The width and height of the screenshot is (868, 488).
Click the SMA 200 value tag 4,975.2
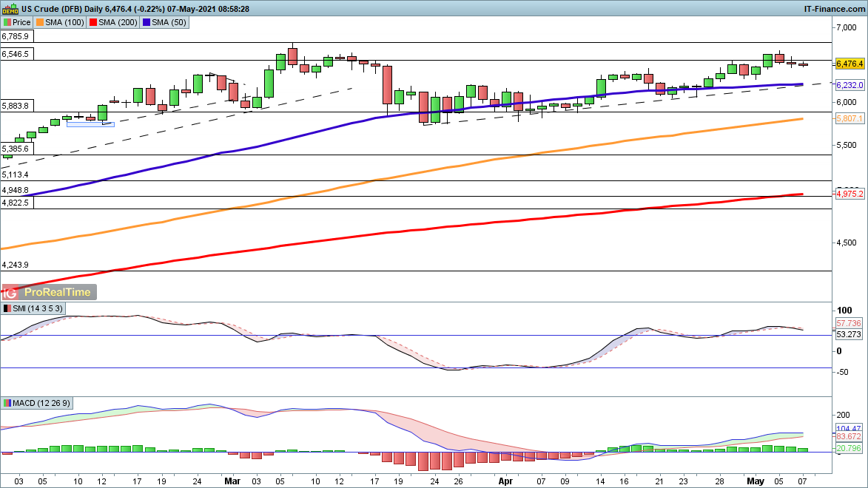point(850,194)
